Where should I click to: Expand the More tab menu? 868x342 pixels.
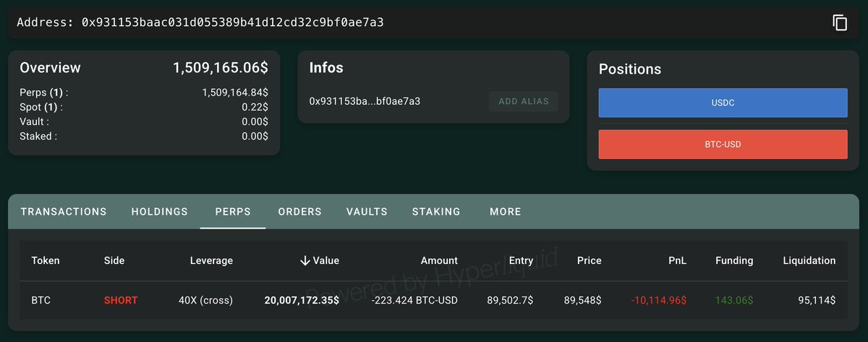[505, 212]
